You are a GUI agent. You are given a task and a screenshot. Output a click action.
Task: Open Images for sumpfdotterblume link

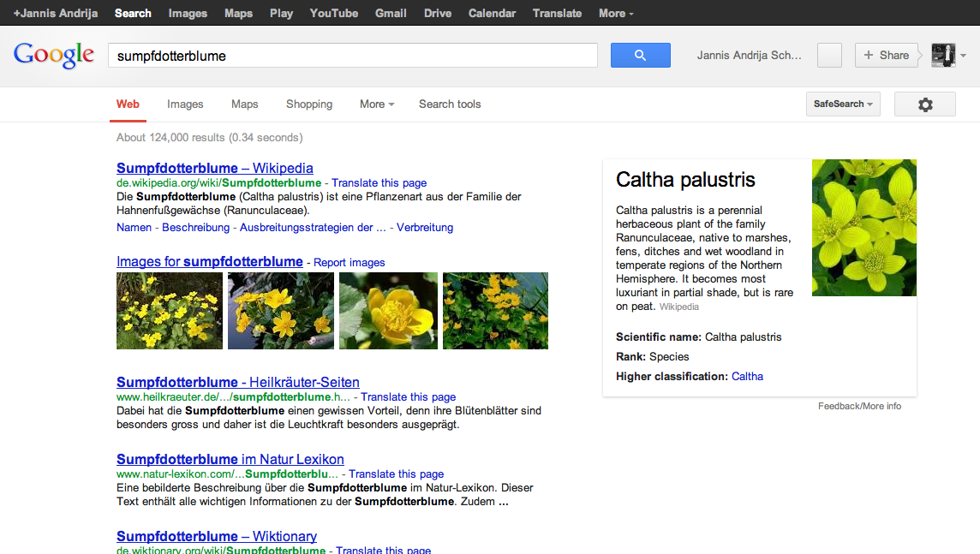coord(209,262)
